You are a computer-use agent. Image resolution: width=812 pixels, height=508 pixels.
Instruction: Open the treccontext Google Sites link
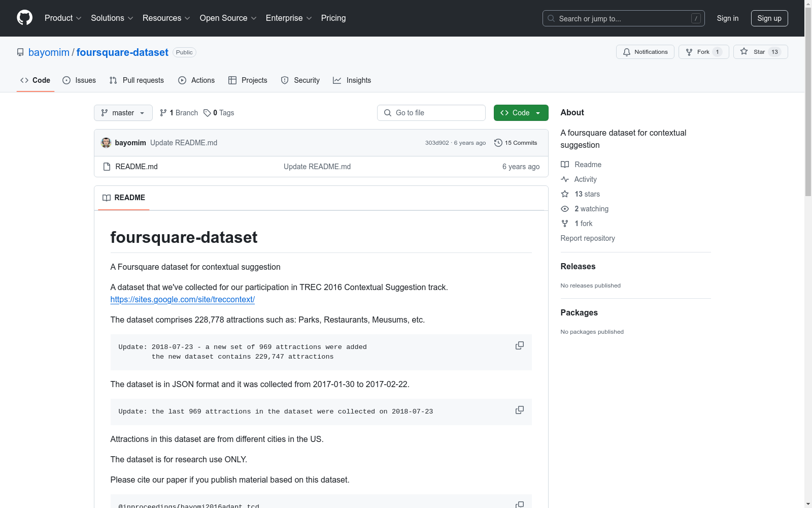coord(183,299)
